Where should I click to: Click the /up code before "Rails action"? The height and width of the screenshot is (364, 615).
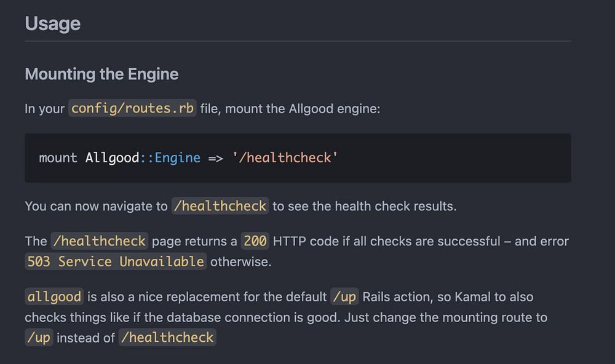click(344, 297)
